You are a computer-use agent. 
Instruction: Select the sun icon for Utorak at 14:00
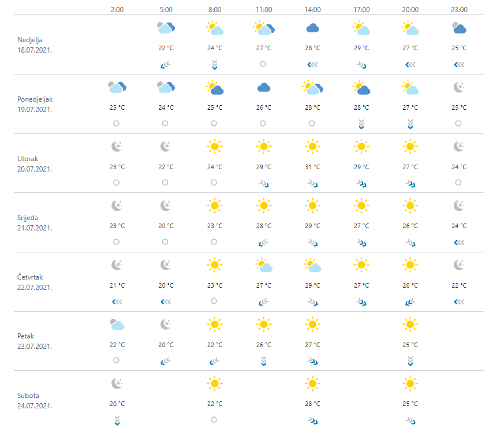click(x=312, y=146)
